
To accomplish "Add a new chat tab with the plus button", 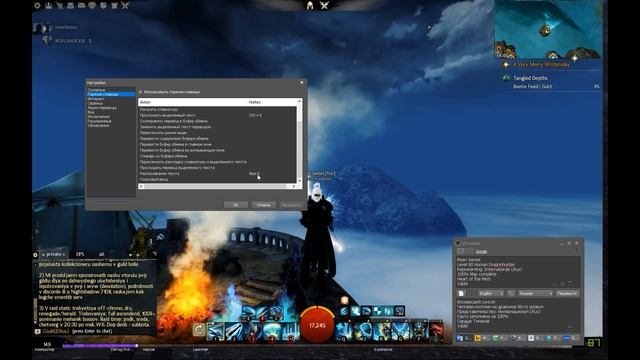I will pos(137,255).
